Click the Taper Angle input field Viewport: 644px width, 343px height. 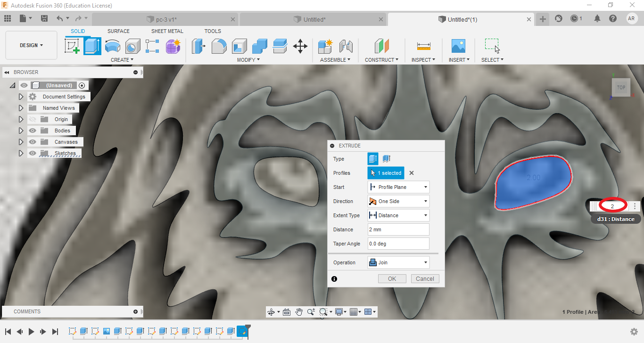398,244
